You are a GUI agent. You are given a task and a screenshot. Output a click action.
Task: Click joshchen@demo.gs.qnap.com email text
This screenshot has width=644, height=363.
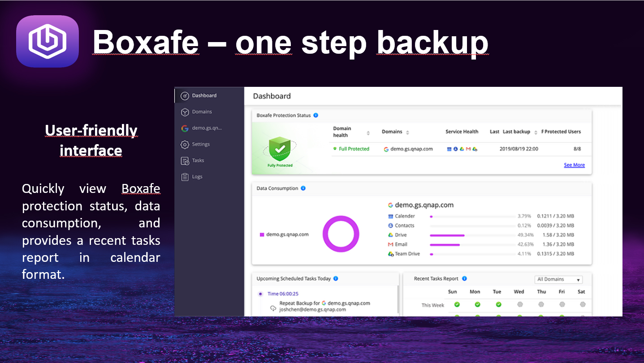tap(312, 309)
